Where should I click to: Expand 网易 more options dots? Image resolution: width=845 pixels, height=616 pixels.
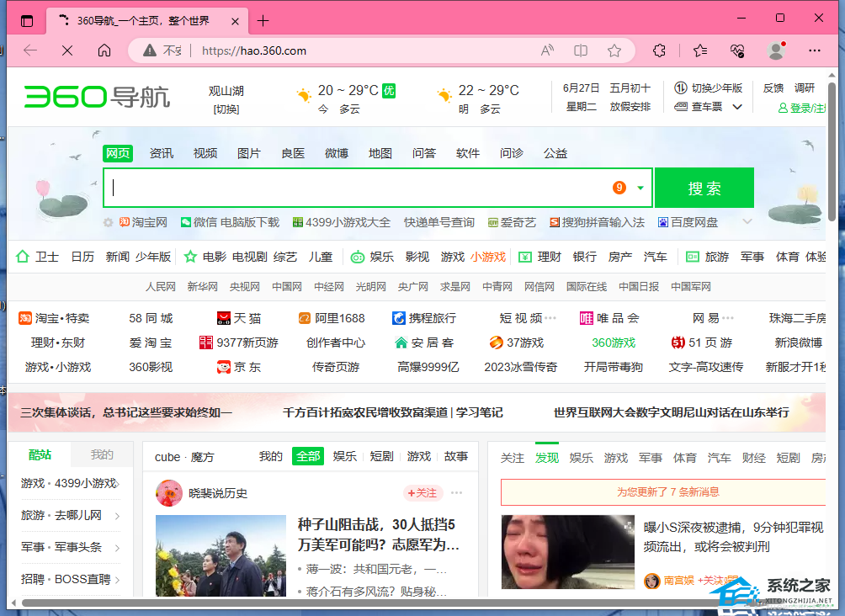(727, 318)
